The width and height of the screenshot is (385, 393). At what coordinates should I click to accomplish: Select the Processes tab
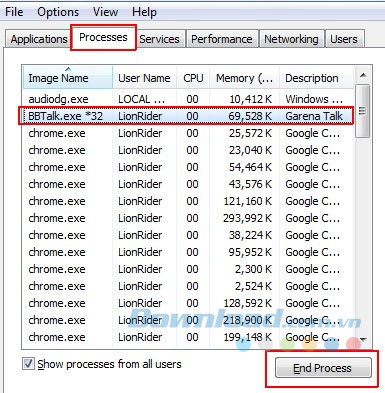pos(103,37)
